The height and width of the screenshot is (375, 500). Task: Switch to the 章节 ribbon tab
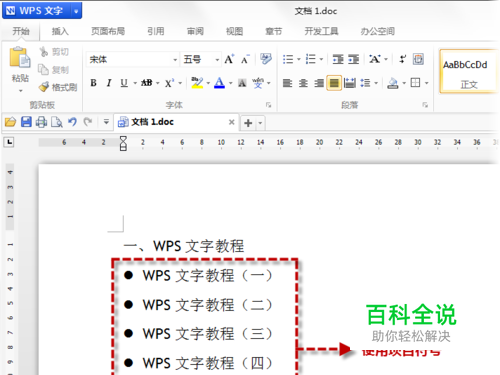point(274,31)
